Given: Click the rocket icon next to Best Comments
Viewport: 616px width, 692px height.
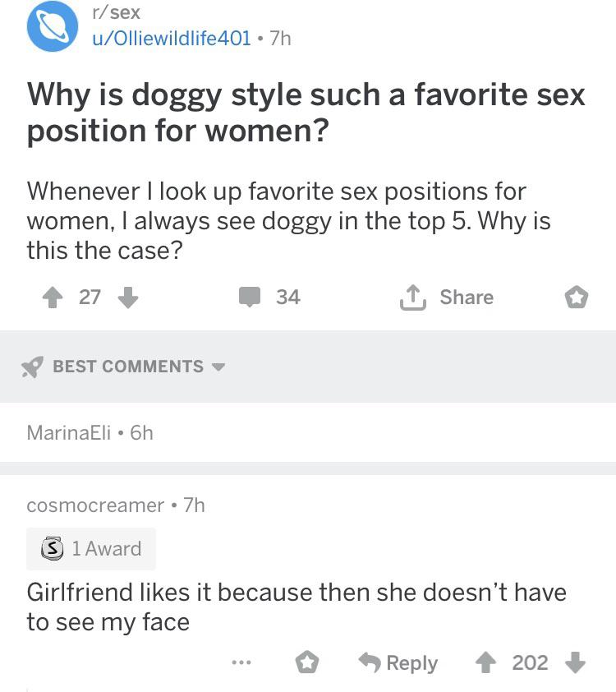Looking at the screenshot, I should coord(32,367).
